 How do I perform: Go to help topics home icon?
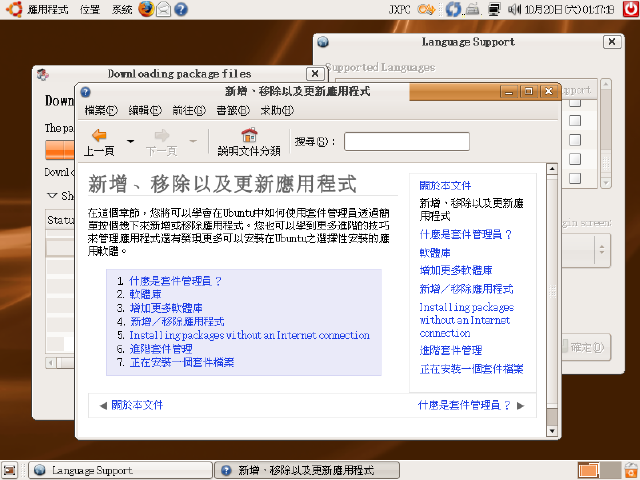(249, 135)
